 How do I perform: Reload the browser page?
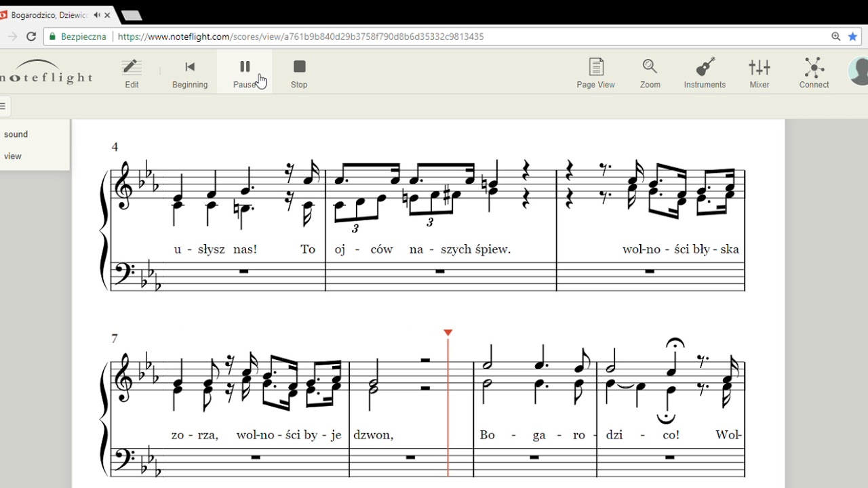click(x=31, y=37)
